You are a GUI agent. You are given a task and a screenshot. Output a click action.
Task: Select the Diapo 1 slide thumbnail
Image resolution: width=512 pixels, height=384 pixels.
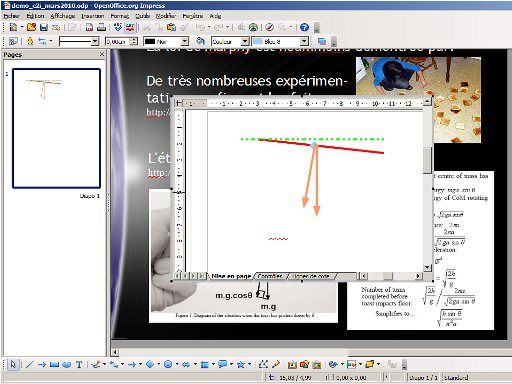(x=56, y=128)
